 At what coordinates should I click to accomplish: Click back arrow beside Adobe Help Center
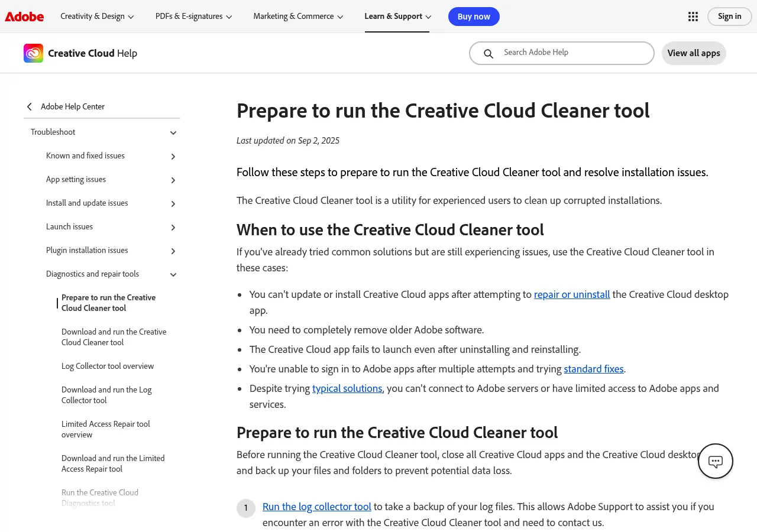click(x=30, y=106)
